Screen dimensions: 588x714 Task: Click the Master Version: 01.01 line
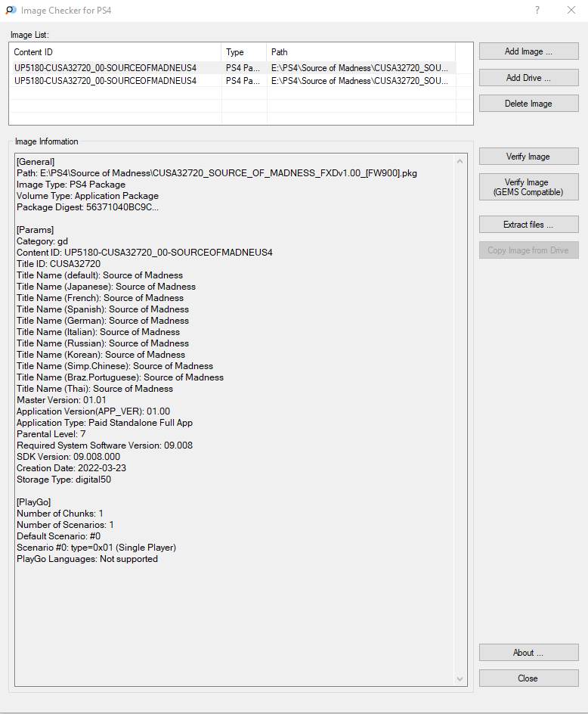tap(61, 400)
